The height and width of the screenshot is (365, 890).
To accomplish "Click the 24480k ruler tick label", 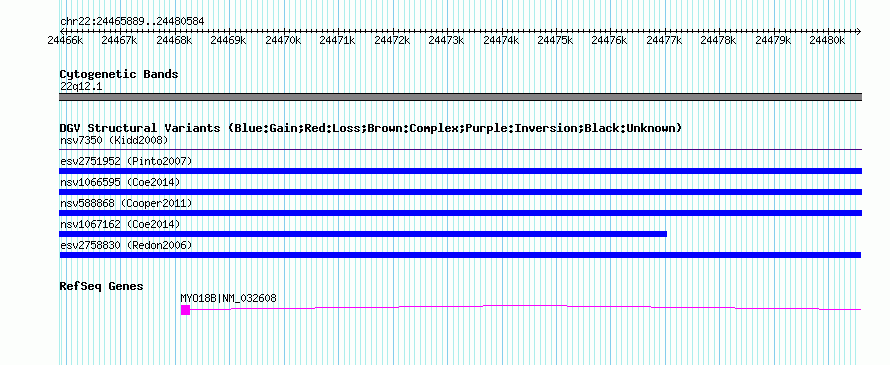I will pyautogui.click(x=828, y=40).
